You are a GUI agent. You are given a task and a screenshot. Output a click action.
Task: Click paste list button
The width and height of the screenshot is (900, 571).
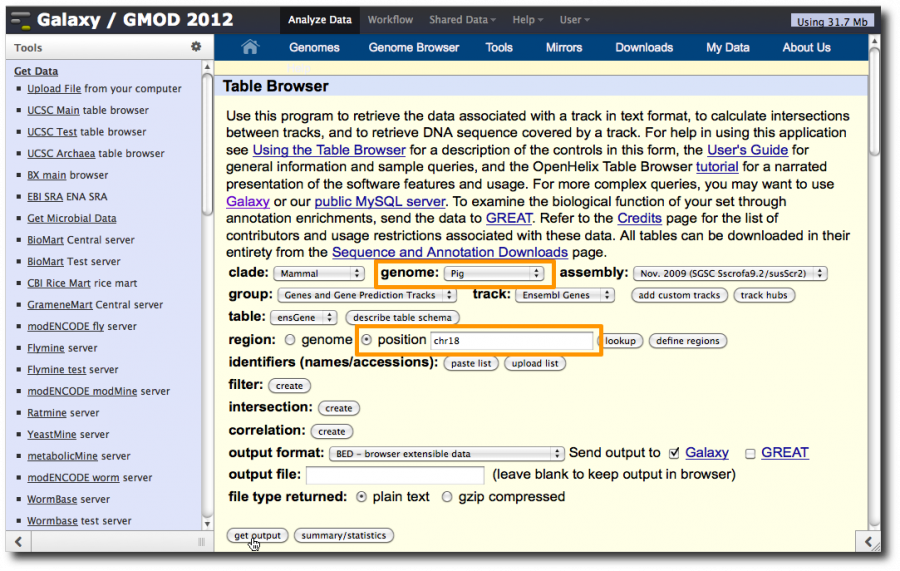point(471,363)
